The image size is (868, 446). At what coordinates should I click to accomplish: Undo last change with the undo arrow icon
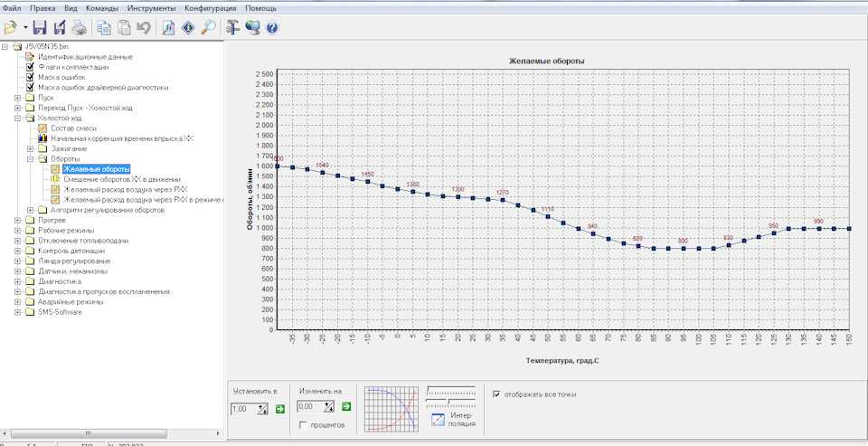tap(144, 28)
